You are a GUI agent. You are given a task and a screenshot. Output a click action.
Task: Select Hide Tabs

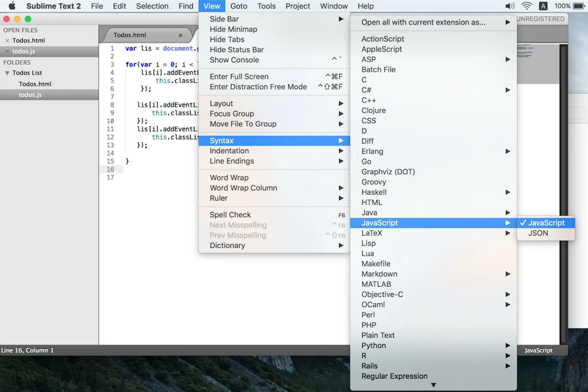(274, 40)
